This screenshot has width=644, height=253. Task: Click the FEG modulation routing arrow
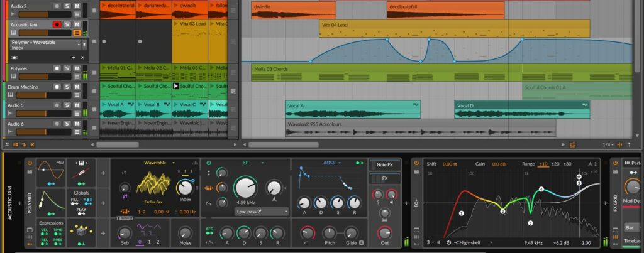pyautogui.click(x=210, y=233)
